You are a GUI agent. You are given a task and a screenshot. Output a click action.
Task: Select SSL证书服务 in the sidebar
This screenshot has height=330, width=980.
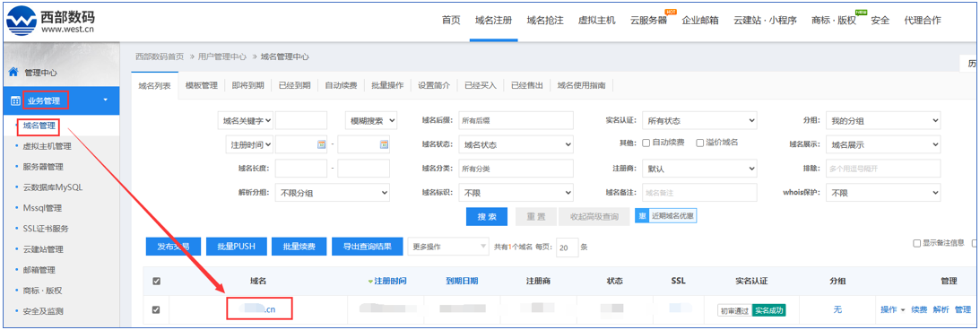click(46, 229)
